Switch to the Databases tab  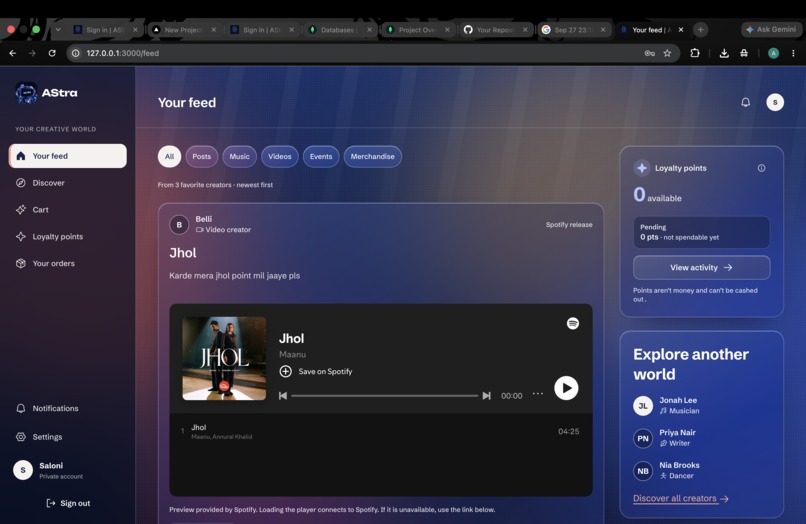tap(341, 30)
